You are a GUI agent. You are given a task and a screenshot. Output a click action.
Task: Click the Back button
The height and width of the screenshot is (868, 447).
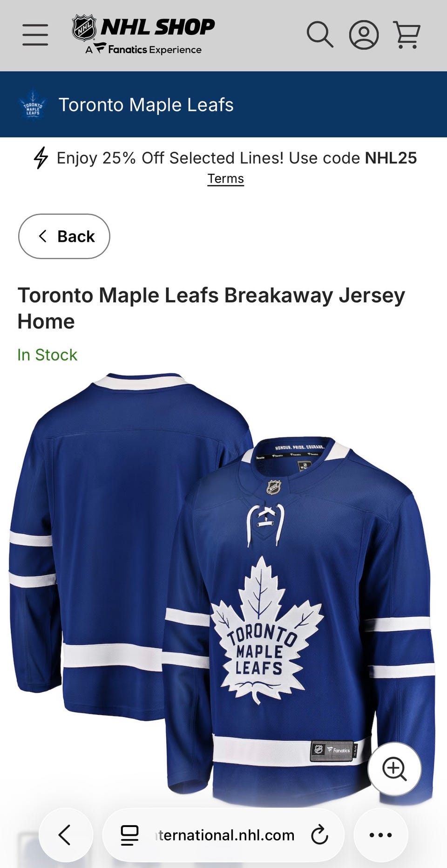64,236
